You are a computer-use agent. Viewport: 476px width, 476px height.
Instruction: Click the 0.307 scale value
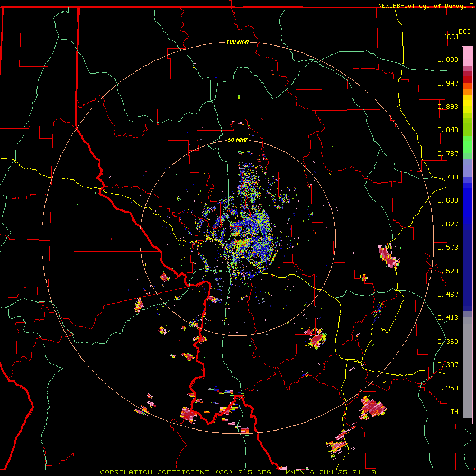pos(448,365)
